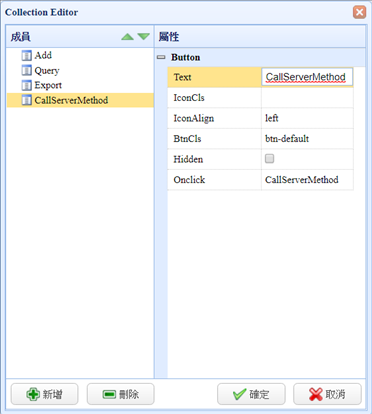The height and width of the screenshot is (414, 372).
Task: Select the CallServerMethod member row
Action: [x=80, y=100]
